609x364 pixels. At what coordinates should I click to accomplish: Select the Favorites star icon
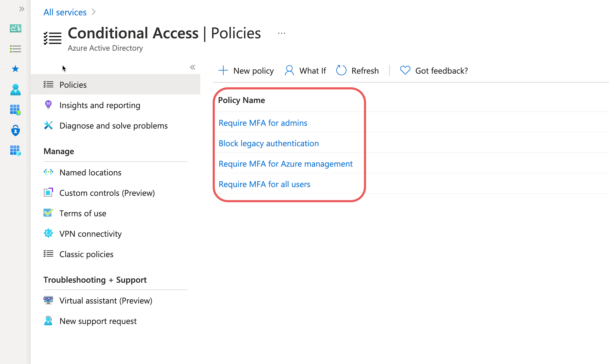(15, 69)
